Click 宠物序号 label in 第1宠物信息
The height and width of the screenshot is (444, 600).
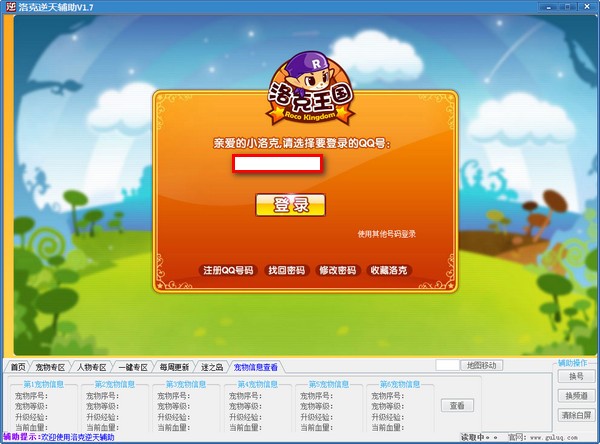pos(31,395)
